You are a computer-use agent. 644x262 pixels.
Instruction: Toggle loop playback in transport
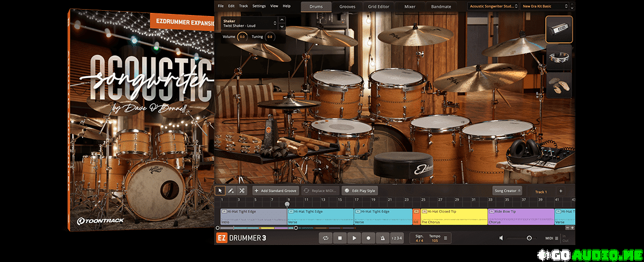(x=325, y=238)
